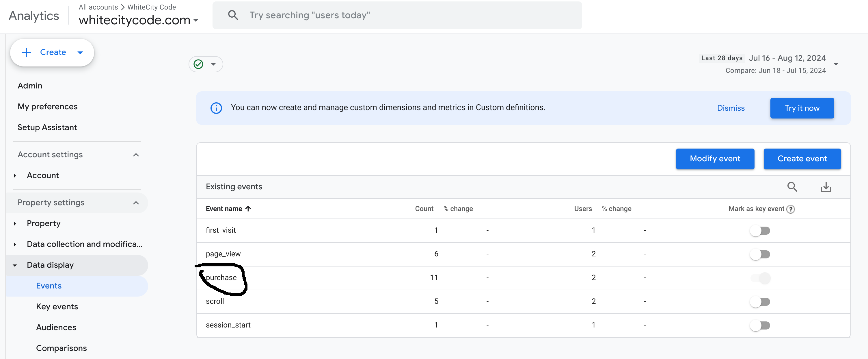Go to Key events page
This screenshot has width=868, height=359.
(57, 306)
